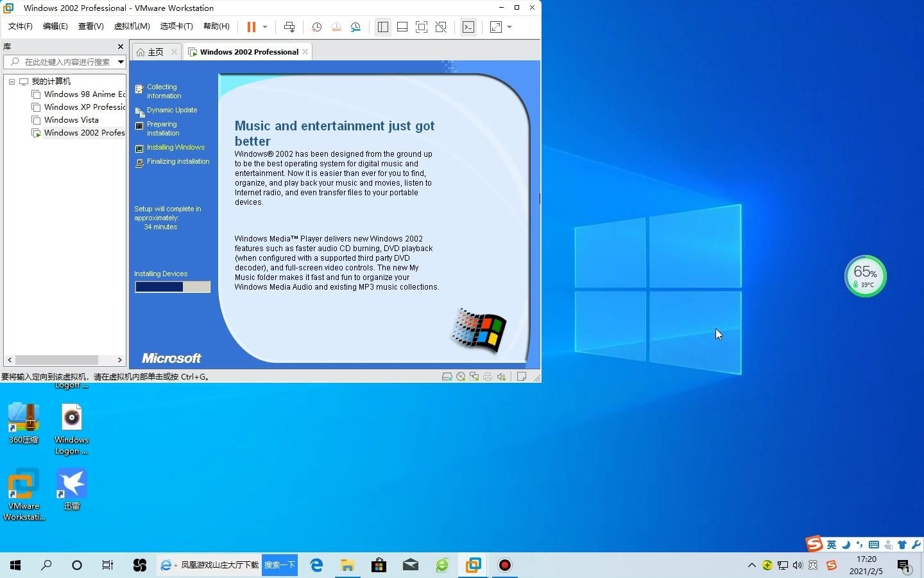Open the 帮助(H) menu
Image resolution: width=924 pixels, height=578 pixels.
click(216, 26)
